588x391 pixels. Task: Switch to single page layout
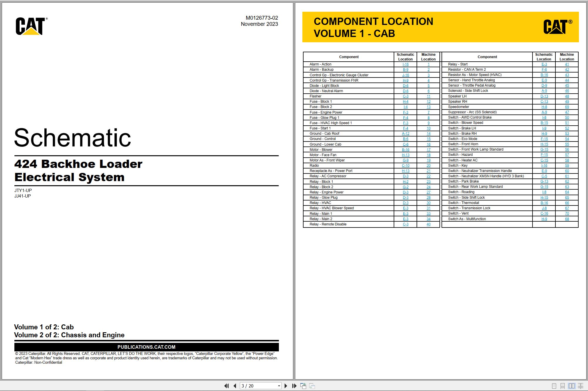point(554,386)
